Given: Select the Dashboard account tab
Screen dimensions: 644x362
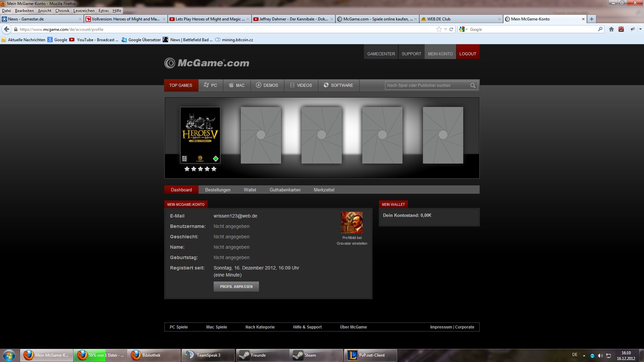Looking at the screenshot, I should click(x=181, y=190).
